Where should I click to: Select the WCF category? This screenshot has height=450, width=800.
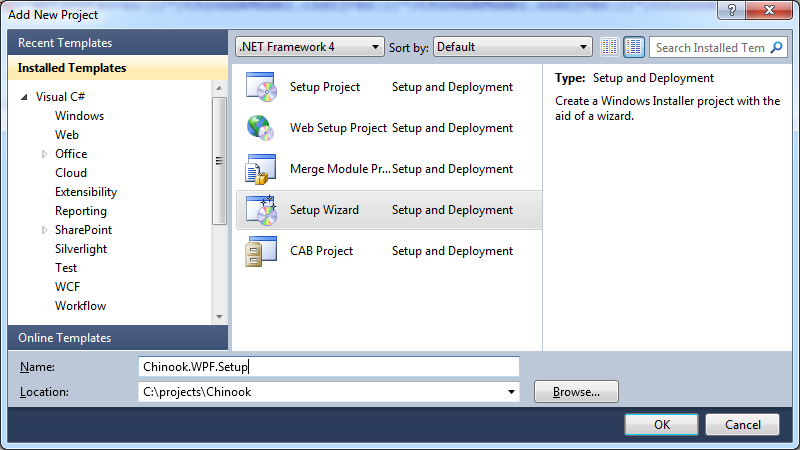[67, 287]
